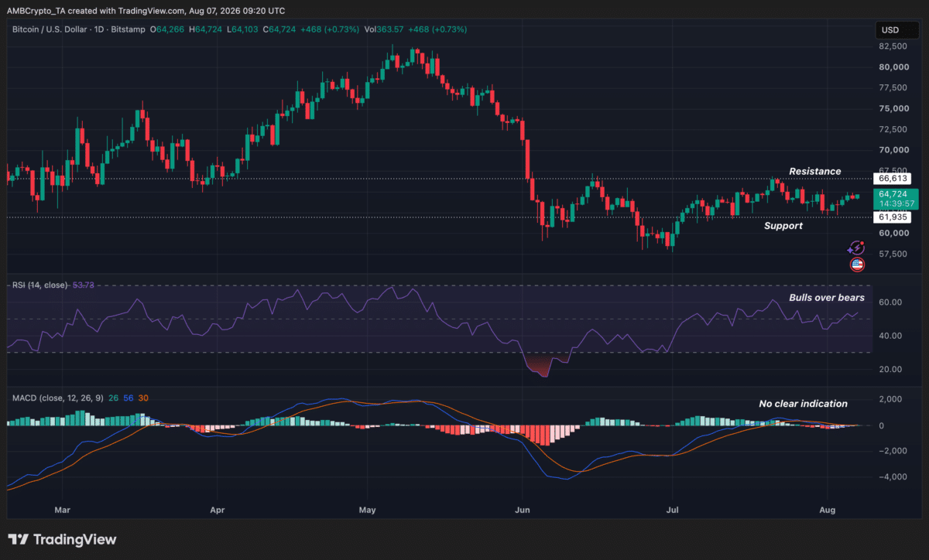This screenshot has height=560, width=929.
Task: Click the RSI axis value 20.00
Action: tap(892, 369)
